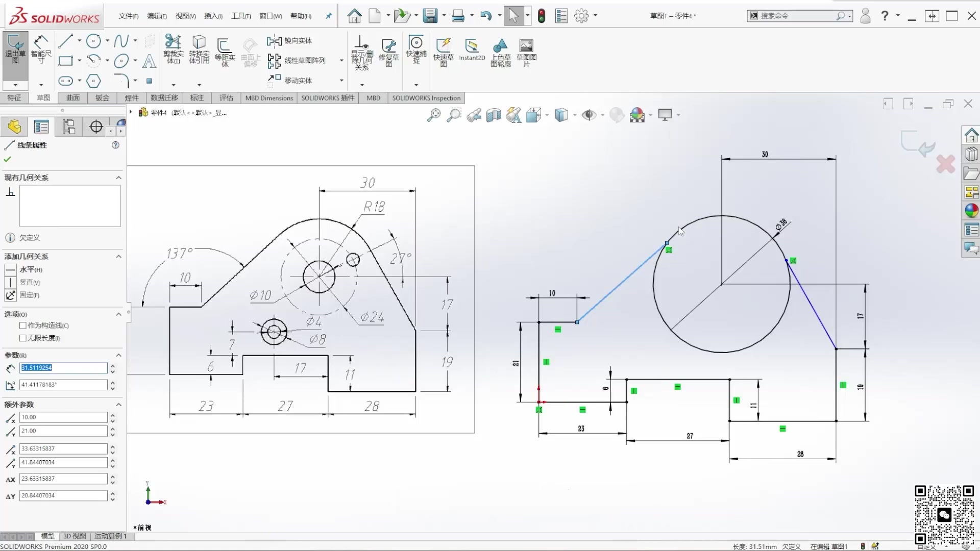This screenshot has width=980, height=551.
Task: Enable Instant2D in the sketch toolbar
Action: 472,51
